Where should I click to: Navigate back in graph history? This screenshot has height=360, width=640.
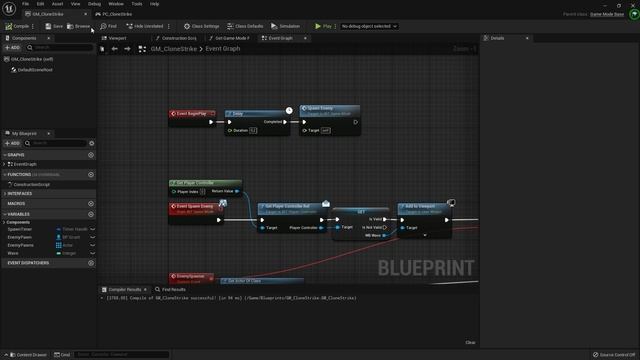pos(115,49)
